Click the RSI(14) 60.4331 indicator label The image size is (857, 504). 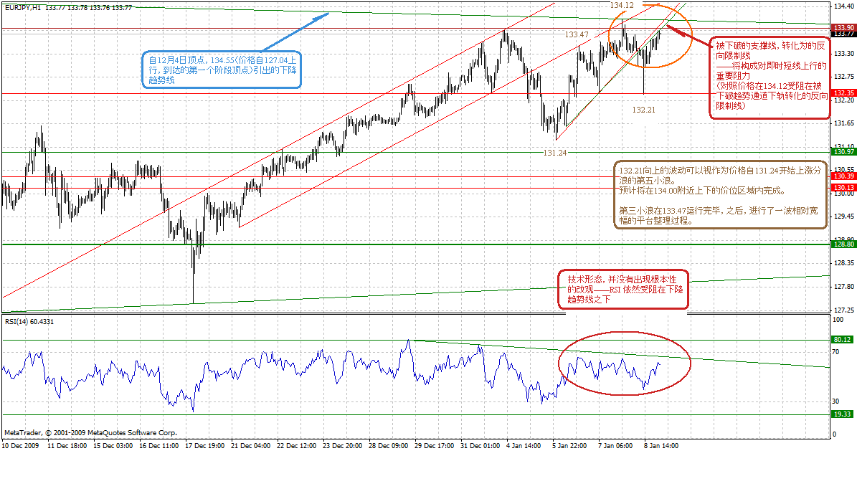[x=29, y=321]
